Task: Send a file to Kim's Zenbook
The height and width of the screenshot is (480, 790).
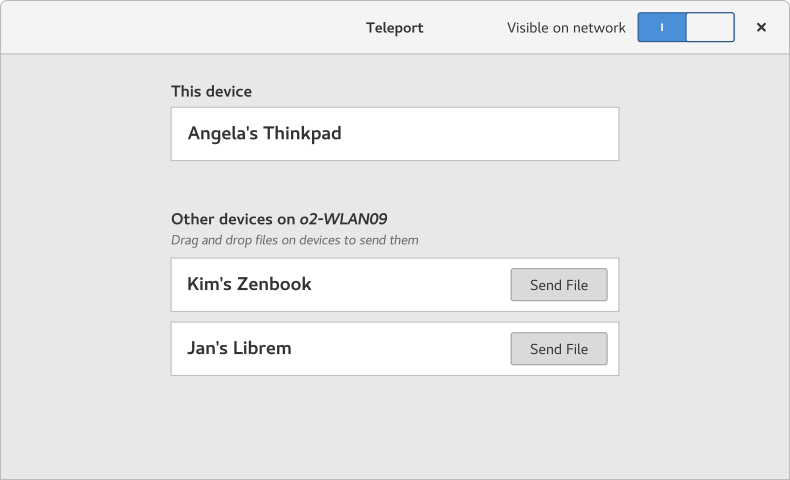Action: click(x=559, y=285)
